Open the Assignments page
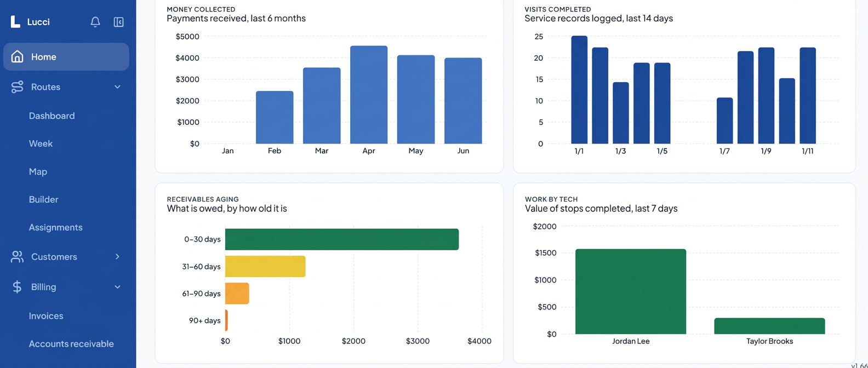The width and height of the screenshot is (868, 368). click(x=55, y=227)
